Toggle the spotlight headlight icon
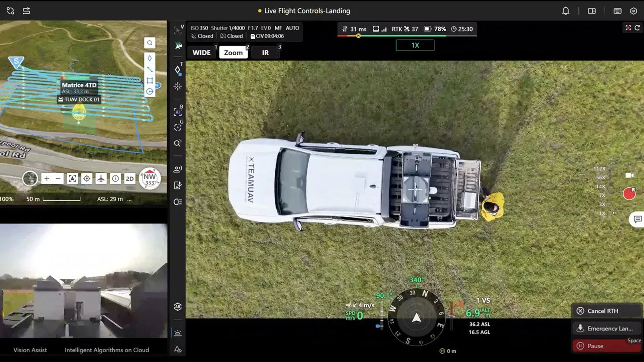 178,202
